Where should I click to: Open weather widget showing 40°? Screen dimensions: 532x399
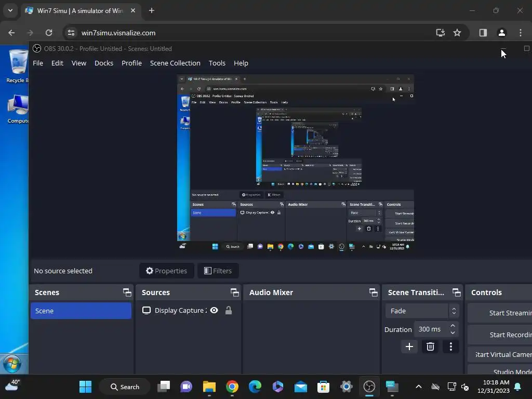pyautogui.click(x=12, y=385)
